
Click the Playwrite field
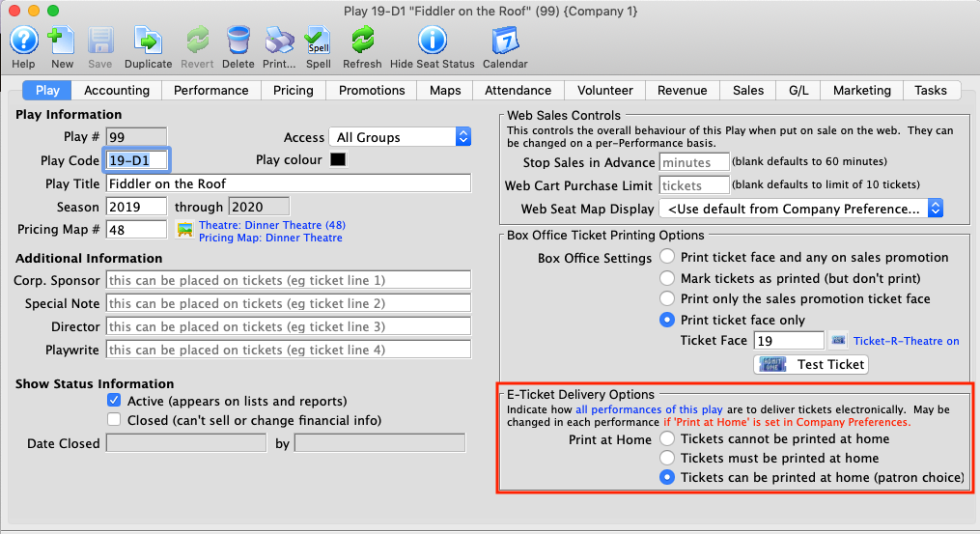(289, 350)
